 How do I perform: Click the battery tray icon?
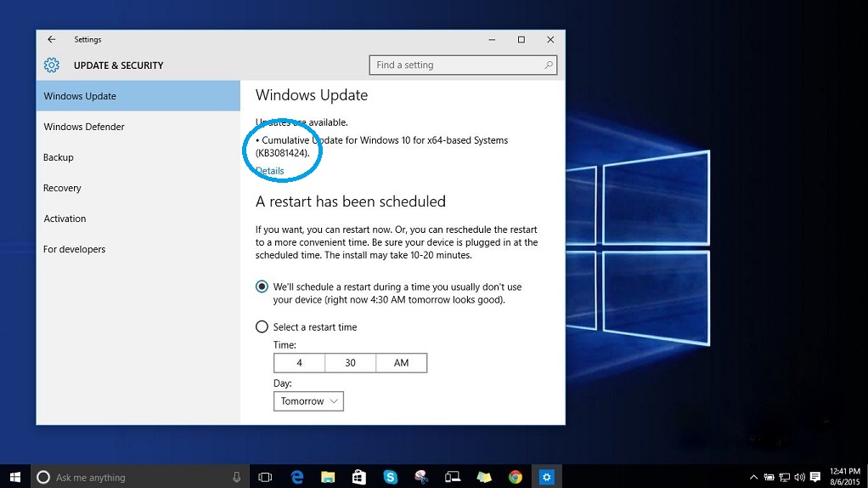(x=769, y=477)
